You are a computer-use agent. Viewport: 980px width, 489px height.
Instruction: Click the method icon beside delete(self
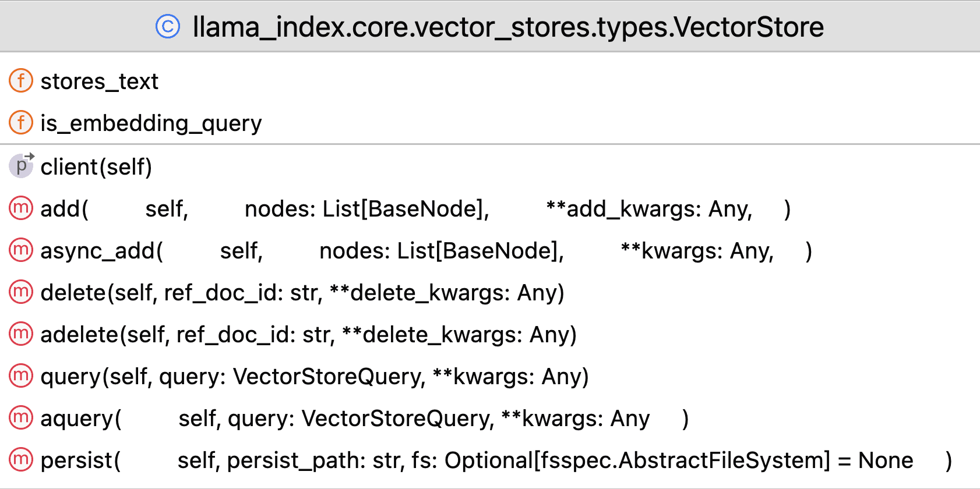(21, 292)
